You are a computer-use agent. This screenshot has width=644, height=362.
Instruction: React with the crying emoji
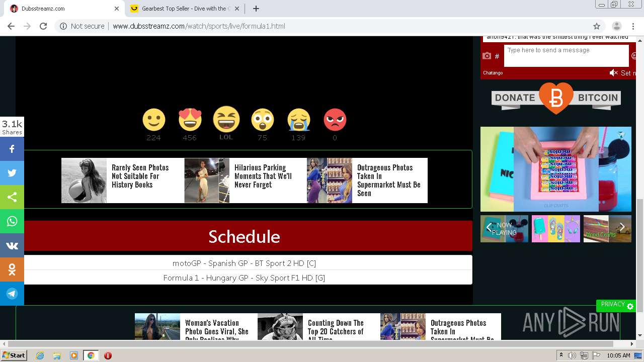(x=298, y=120)
